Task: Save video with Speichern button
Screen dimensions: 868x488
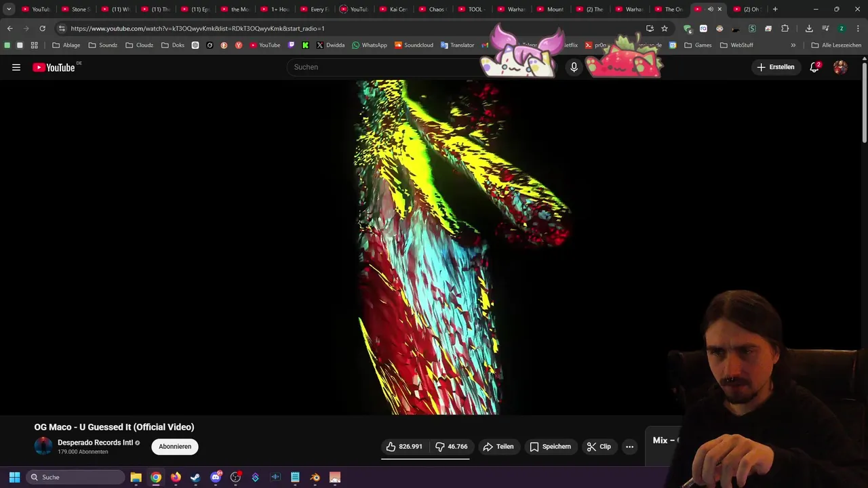Action: point(551,447)
